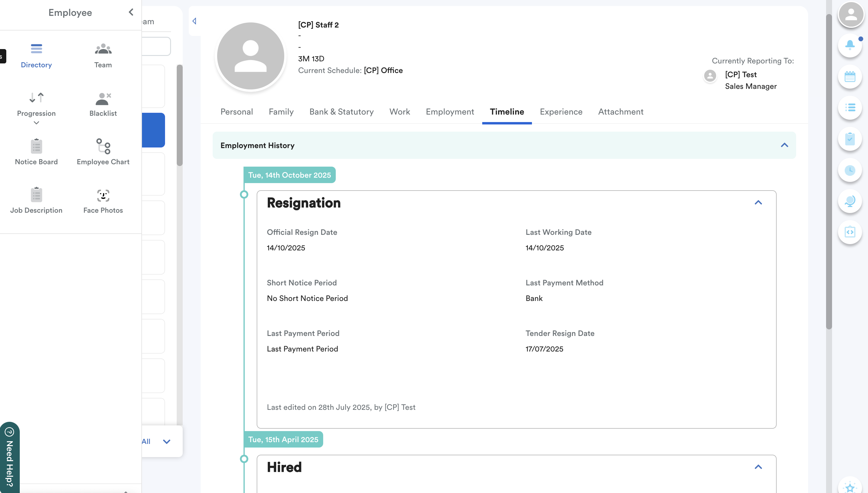Image resolution: width=868 pixels, height=493 pixels.
Task: Click the clock icon in the right sidebar
Action: [x=849, y=170]
